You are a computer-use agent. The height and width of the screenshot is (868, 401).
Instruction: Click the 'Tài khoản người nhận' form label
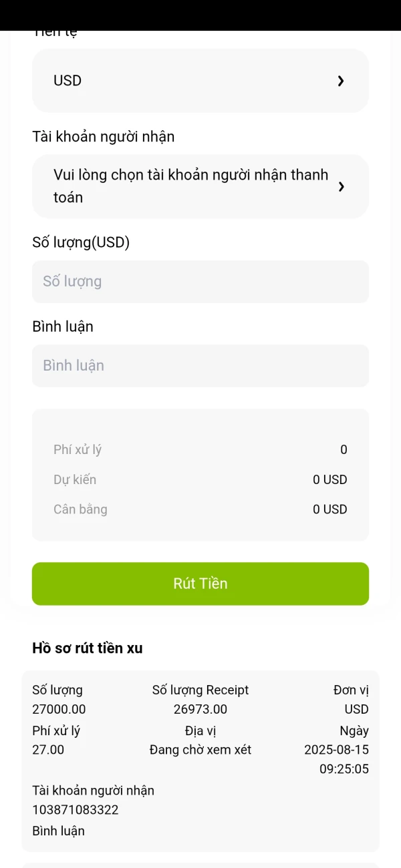coord(104,137)
